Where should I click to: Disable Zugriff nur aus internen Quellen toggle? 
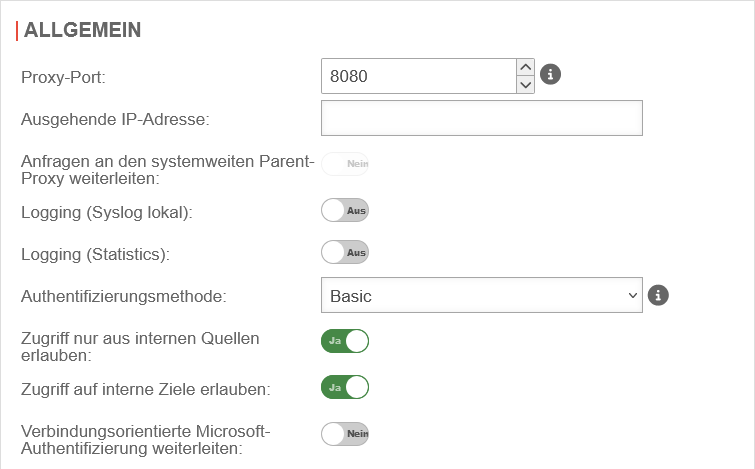pyautogui.click(x=345, y=341)
